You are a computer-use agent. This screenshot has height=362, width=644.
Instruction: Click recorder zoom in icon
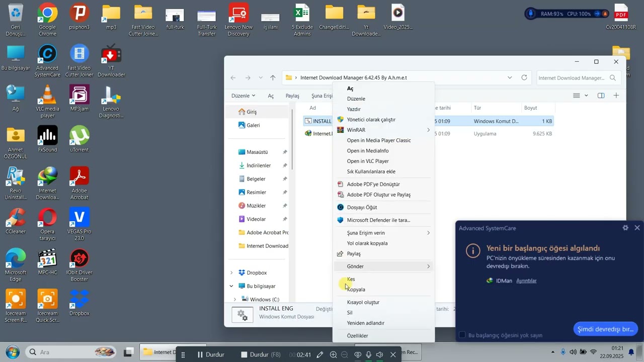click(333, 354)
